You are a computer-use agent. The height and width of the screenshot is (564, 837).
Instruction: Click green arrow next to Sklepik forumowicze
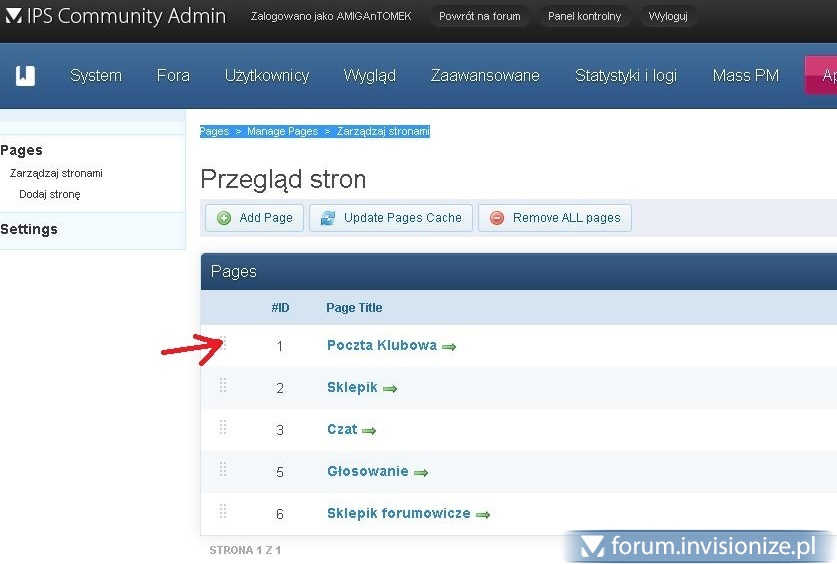(483, 515)
